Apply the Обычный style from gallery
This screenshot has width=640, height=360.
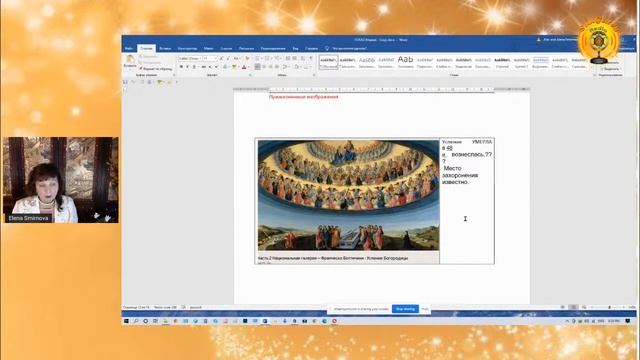tap(329, 62)
